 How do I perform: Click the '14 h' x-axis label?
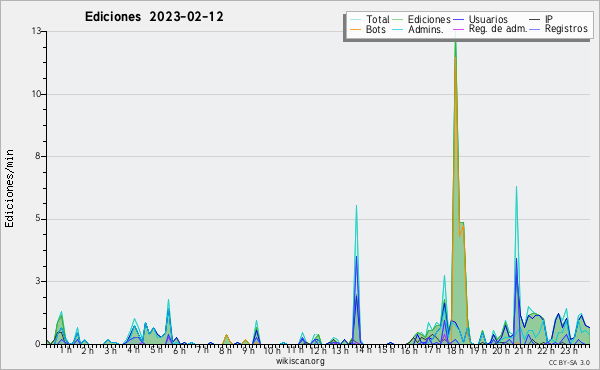point(363,350)
